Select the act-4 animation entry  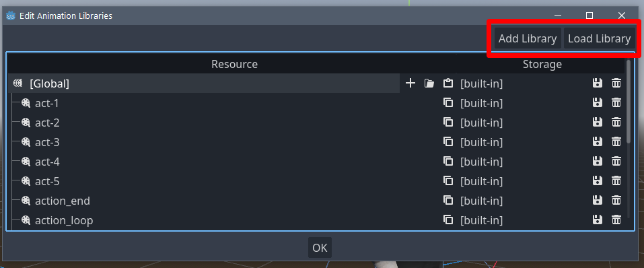(47, 162)
